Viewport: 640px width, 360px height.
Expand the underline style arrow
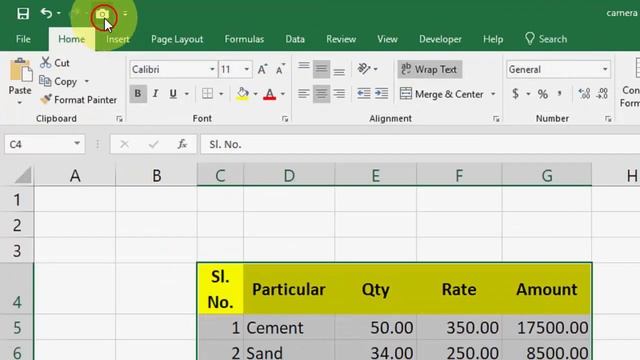[x=187, y=94]
